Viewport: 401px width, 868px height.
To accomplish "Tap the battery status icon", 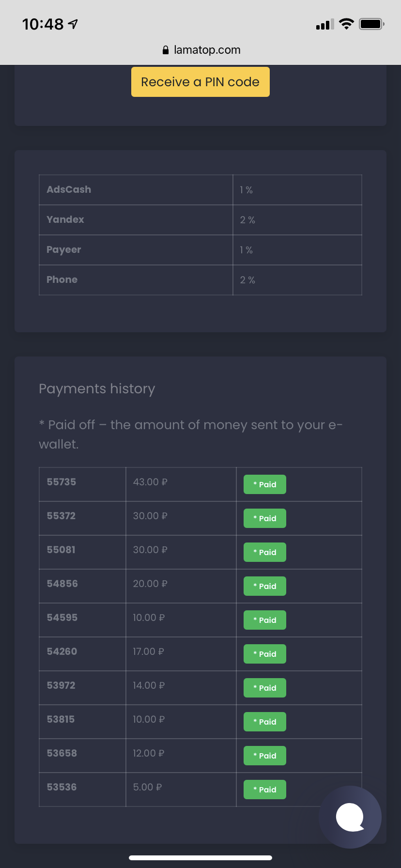I will 371,24.
